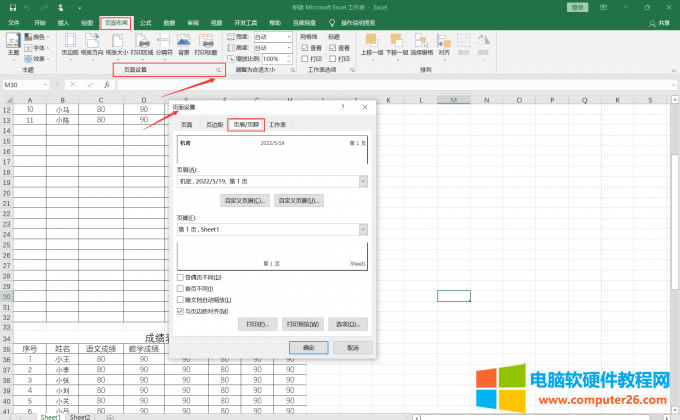Open the Themes gallery icon
The width and height of the screenshot is (680, 420).
[x=12, y=43]
